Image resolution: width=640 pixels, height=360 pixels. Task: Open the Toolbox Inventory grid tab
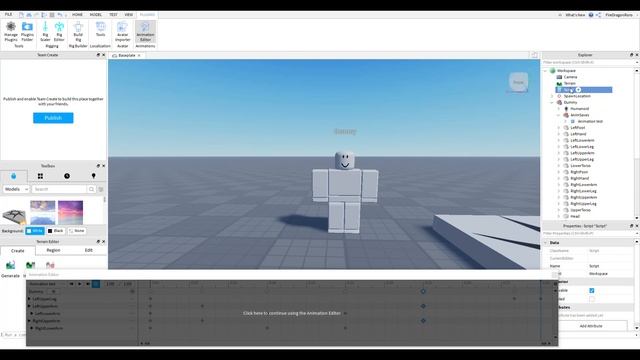40,176
